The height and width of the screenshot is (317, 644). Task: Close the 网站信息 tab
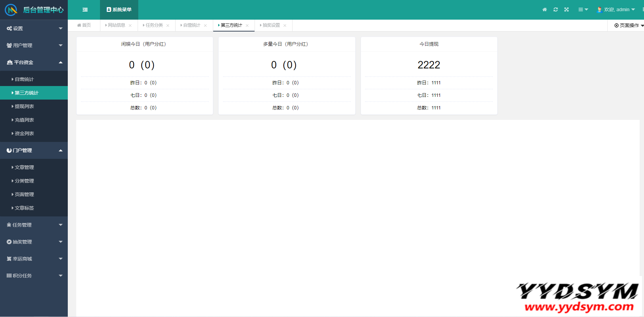point(130,25)
